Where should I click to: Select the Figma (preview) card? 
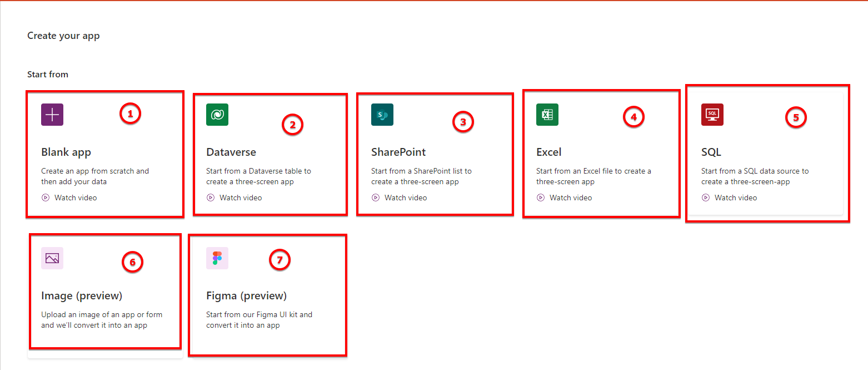tap(268, 295)
